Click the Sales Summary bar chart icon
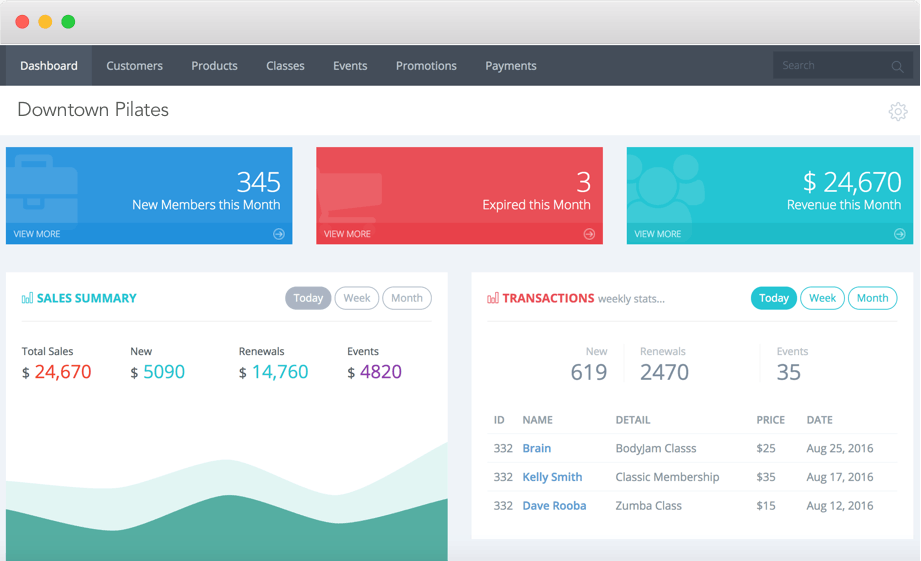Image resolution: width=921 pixels, height=561 pixels. 27,298
